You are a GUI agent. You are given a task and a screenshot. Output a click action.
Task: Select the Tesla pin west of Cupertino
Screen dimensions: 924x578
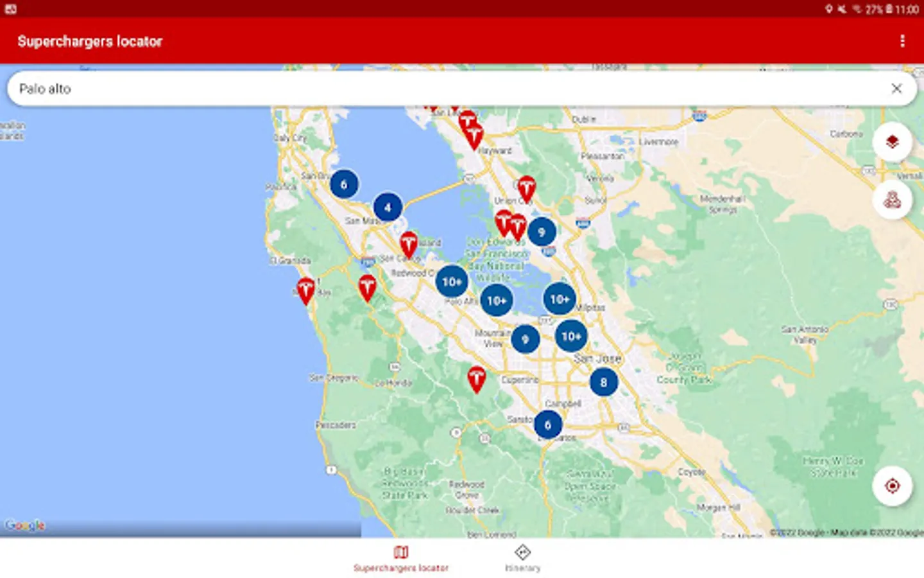click(476, 380)
